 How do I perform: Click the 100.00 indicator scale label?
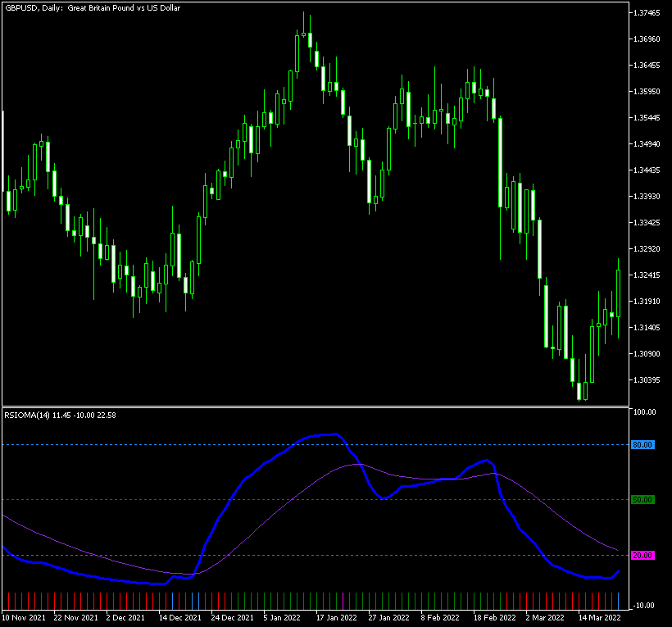tap(645, 412)
